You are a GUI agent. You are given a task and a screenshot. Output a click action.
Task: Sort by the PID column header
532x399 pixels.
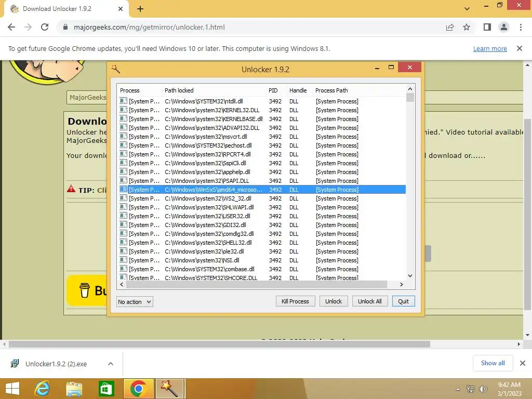(x=276, y=90)
